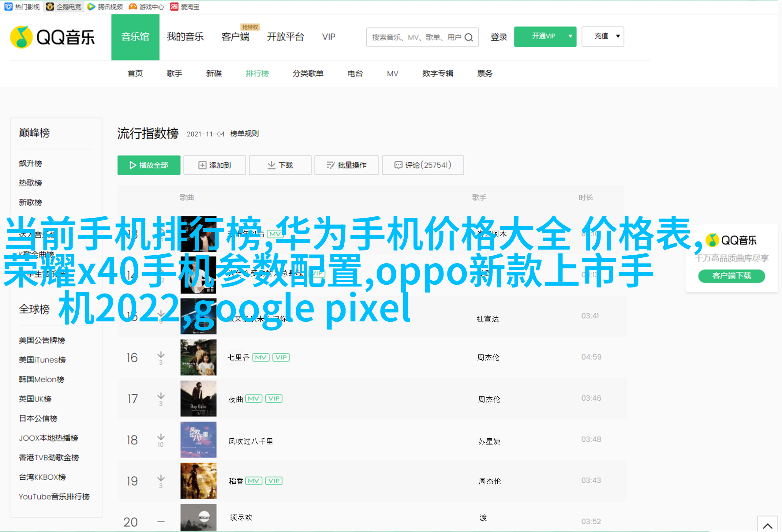Go to 电台 submenu
The width and height of the screenshot is (782, 532).
[355, 73]
